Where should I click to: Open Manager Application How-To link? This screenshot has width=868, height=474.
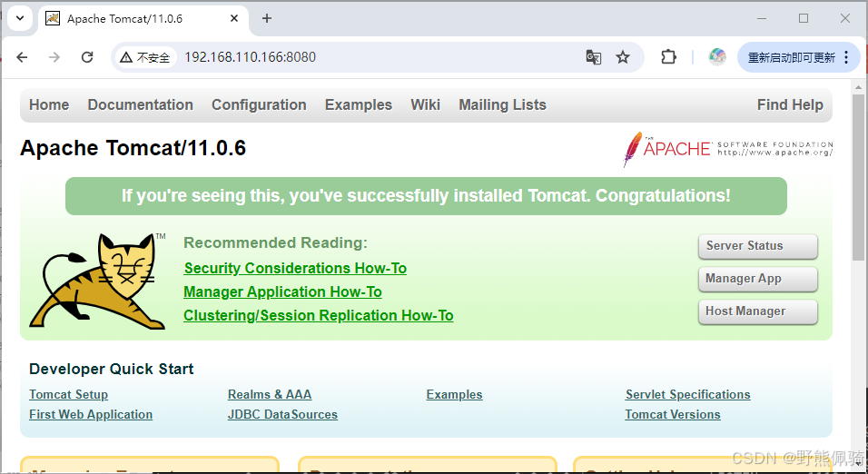283,291
